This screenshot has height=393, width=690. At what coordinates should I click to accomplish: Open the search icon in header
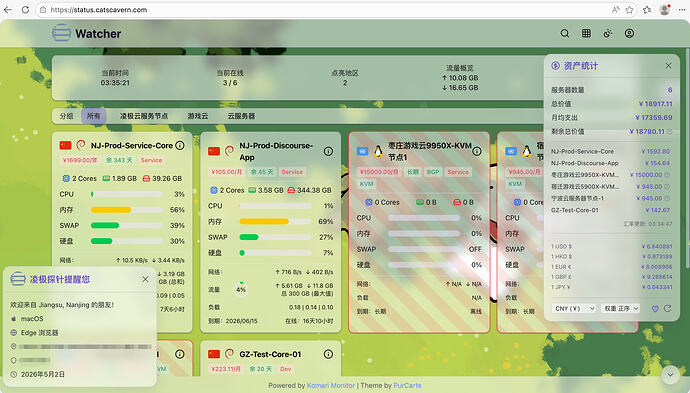point(565,33)
